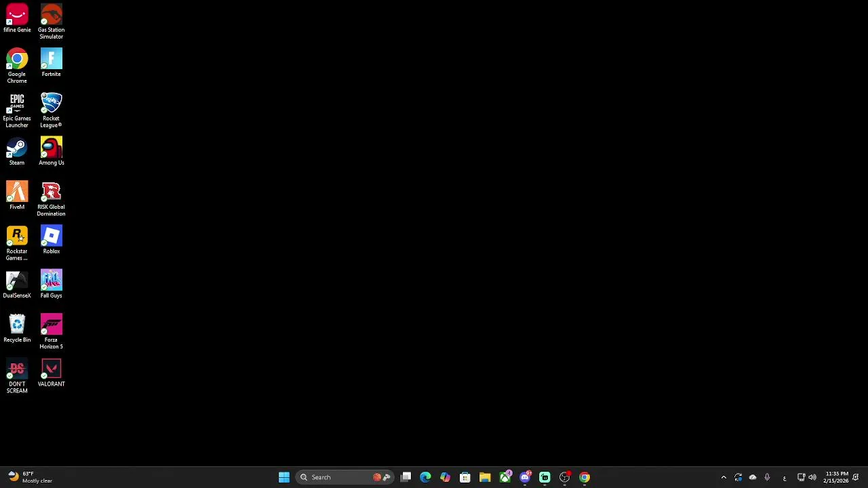The width and height of the screenshot is (868, 488).
Task: Switch to Chrome on the taskbar
Action: [585, 477]
